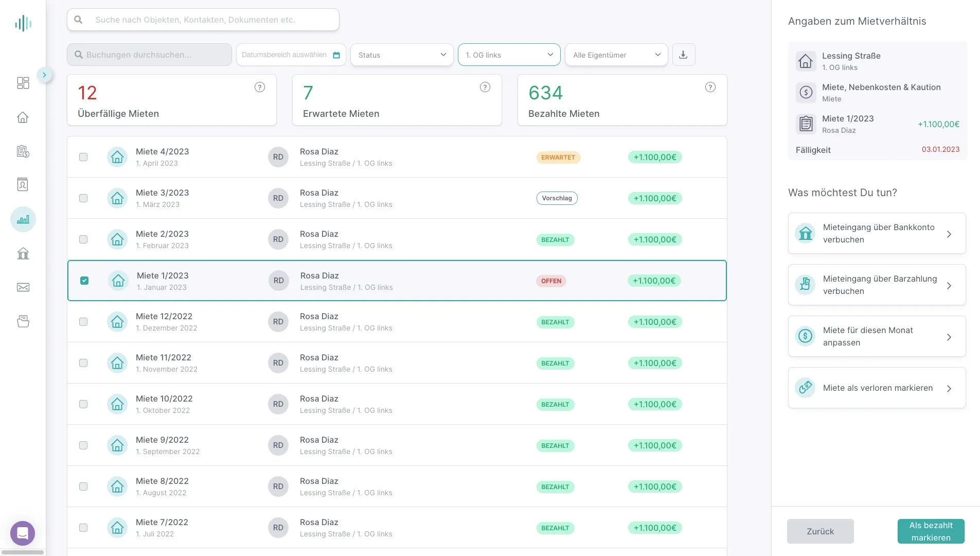Choose Miete für diesen Monat anpassen
Viewport: 980px width, 556px height.
pyautogui.click(x=877, y=336)
